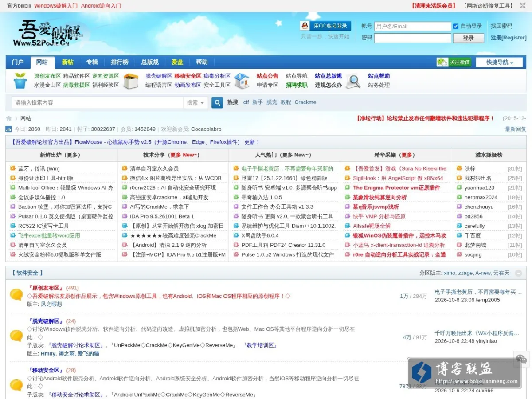Open the 招聘求职 link
The width and height of the screenshot is (532, 399).
[297, 85]
